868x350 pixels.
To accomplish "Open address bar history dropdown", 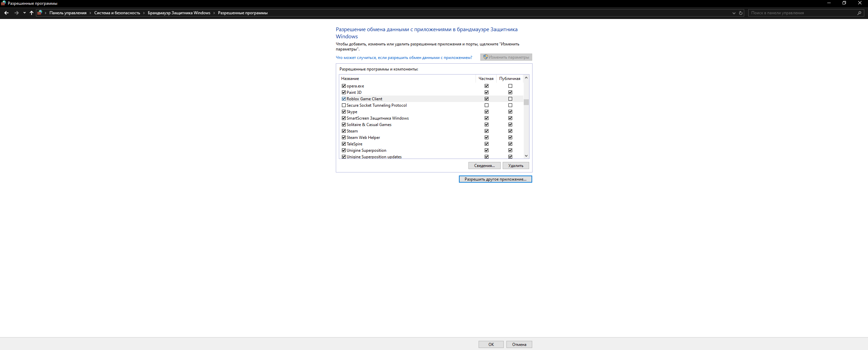I will 734,13.
